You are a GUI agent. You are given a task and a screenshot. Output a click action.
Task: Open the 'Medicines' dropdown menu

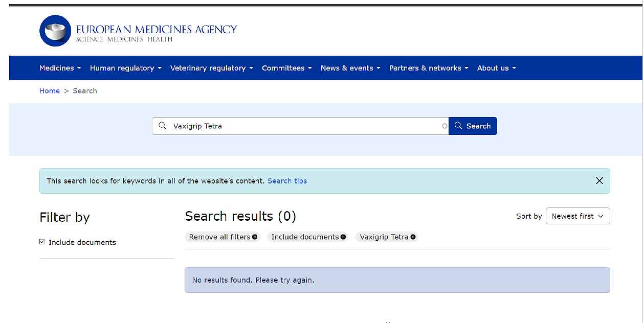60,68
